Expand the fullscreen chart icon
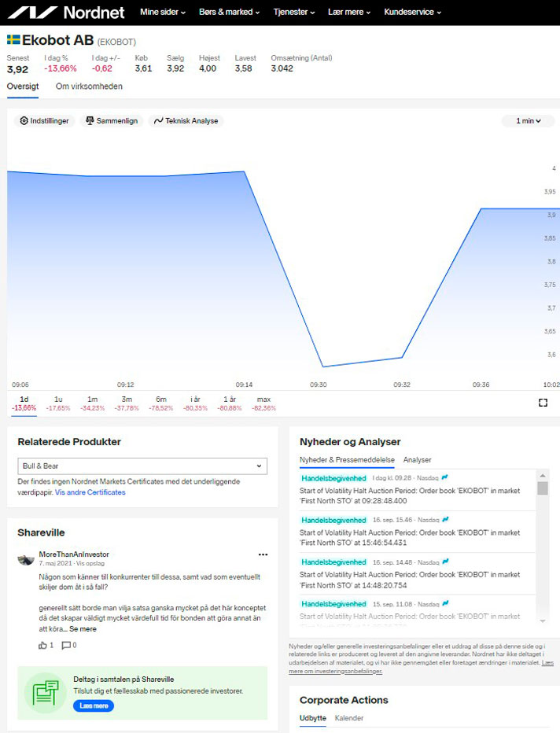 [x=543, y=403]
